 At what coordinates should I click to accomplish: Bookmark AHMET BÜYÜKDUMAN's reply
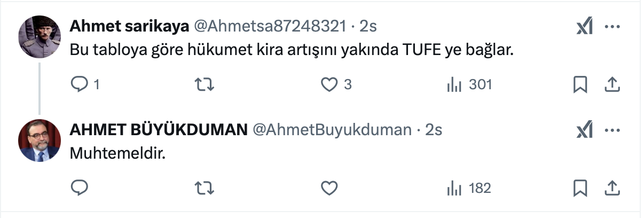[x=580, y=188]
